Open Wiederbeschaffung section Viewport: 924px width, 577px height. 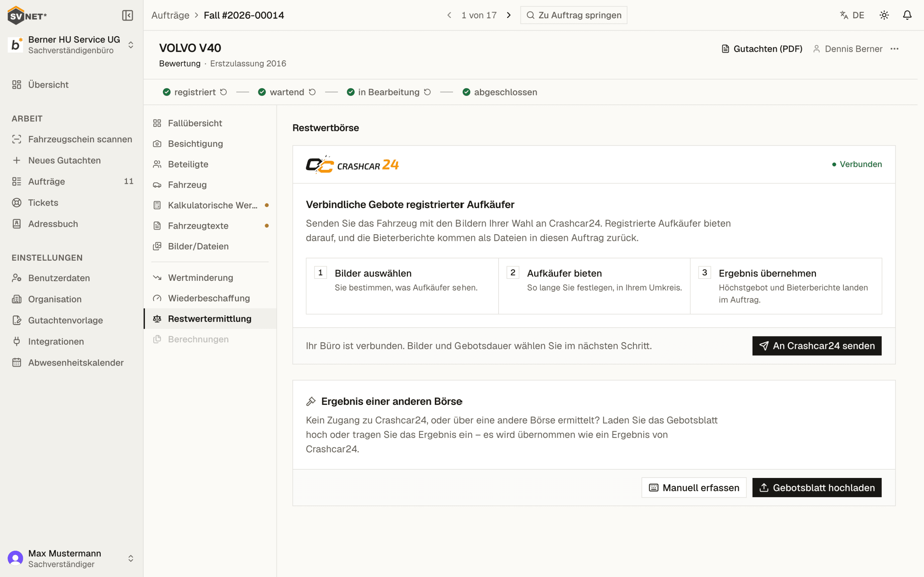(x=210, y=298)
